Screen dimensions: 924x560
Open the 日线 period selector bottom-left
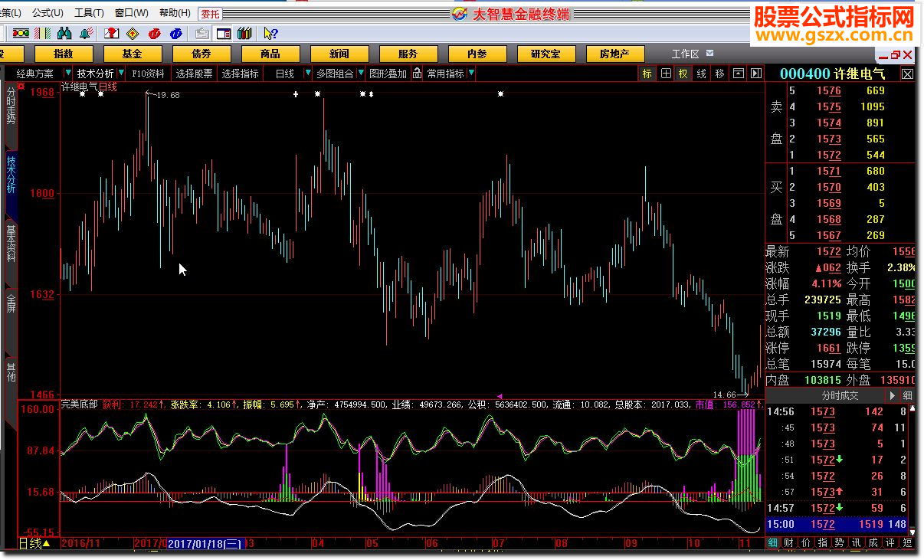click(x=34, y=543)
